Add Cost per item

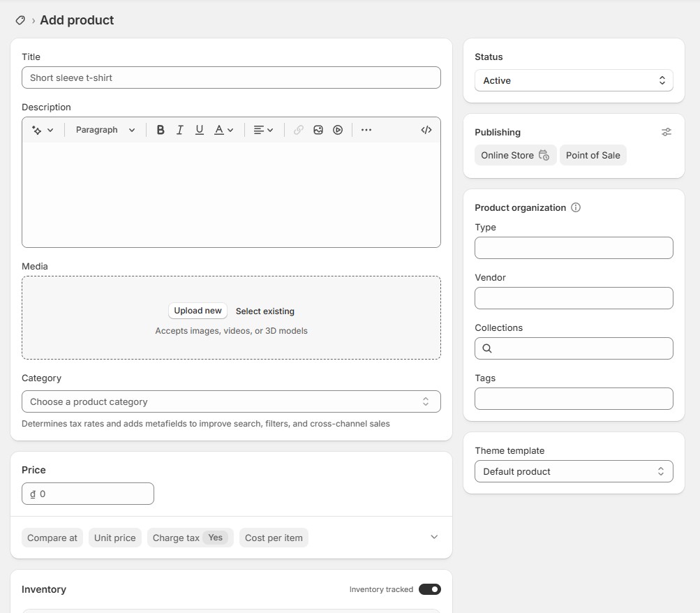[x=274, y=538]
